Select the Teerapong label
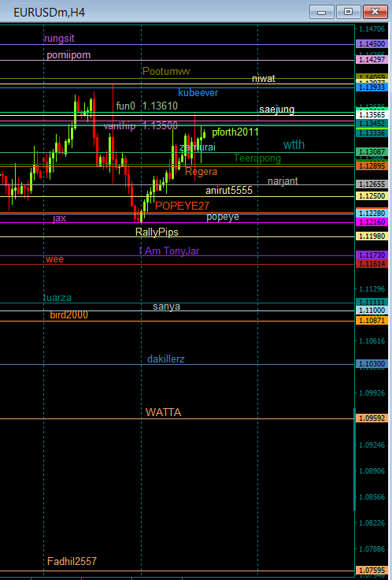This screenshot has width=392, height=580. 257,158
